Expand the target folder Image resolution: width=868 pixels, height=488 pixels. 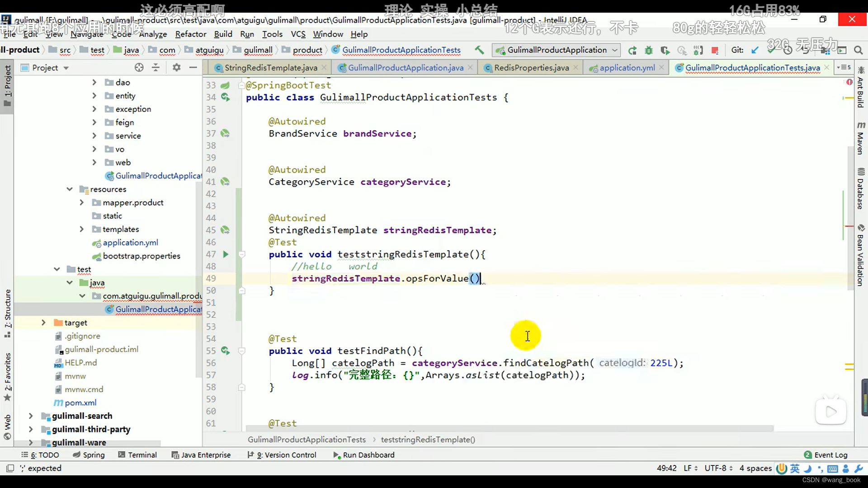click(x=43, y=323)
